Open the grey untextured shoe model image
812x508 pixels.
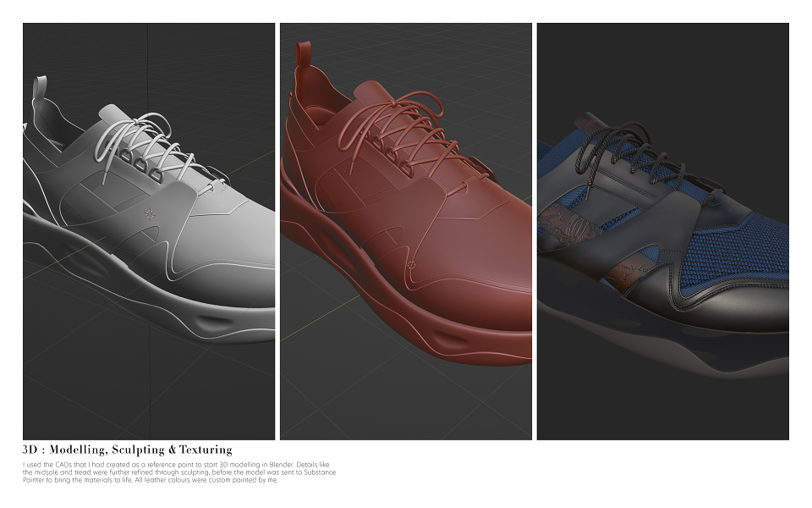149,231
